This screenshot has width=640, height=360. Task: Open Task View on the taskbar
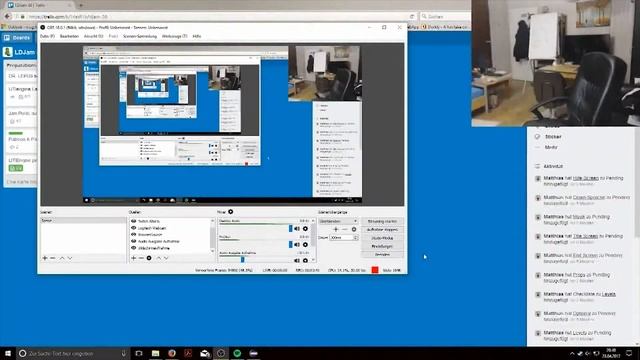139,353
